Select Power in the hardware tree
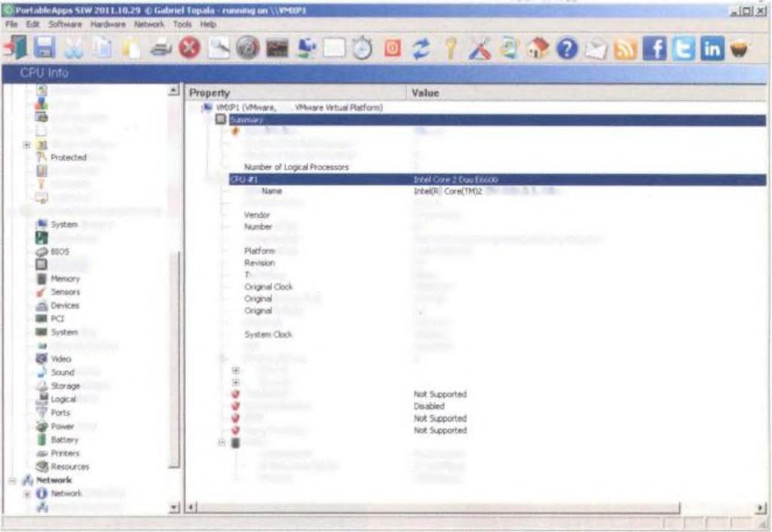This screenshot has width=772, height=532. point(63,427)
